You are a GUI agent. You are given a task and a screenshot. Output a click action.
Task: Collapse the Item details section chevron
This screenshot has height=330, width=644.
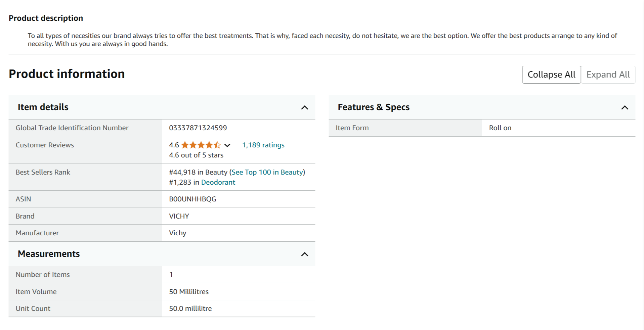click(x=304, y=107)
